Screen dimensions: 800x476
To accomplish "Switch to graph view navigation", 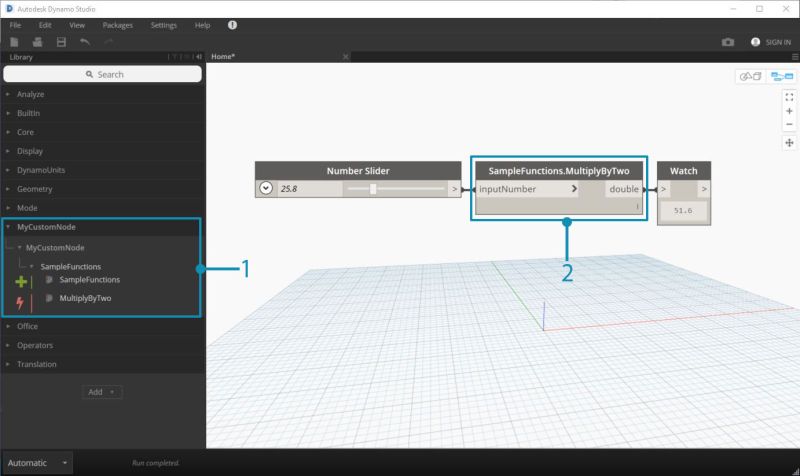I will coord(782,77).
